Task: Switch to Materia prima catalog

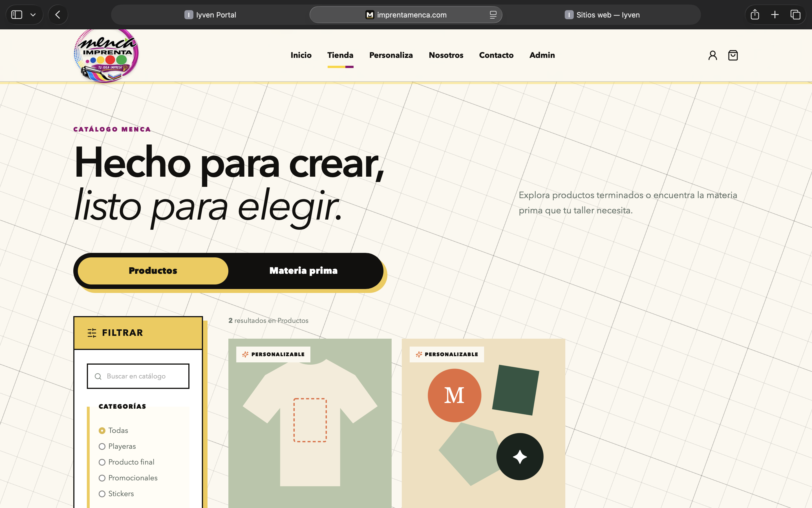Action: coord(304,271)
